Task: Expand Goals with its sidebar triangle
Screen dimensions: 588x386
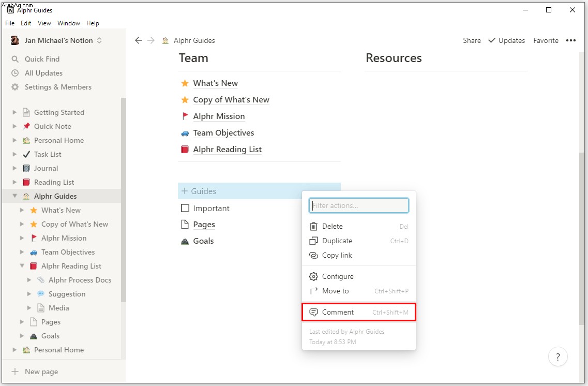Action: pyautogui.click(x=22, y=336)
